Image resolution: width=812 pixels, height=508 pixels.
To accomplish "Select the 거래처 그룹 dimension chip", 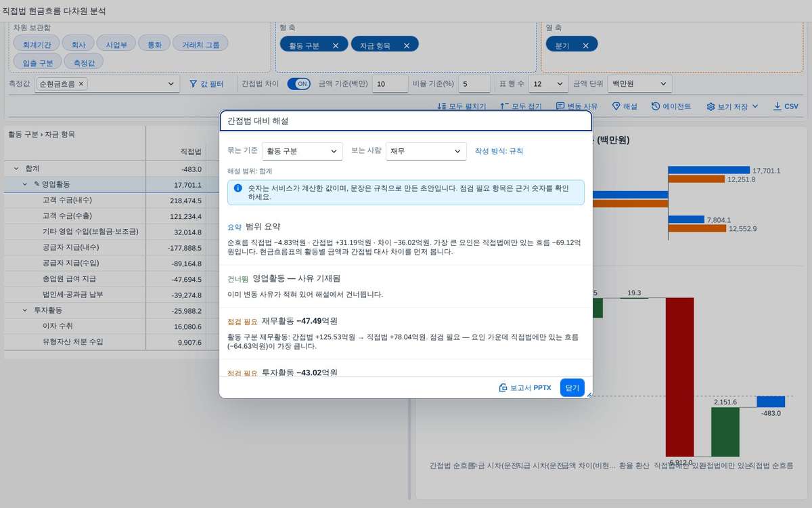I will (x=200, y=43).
